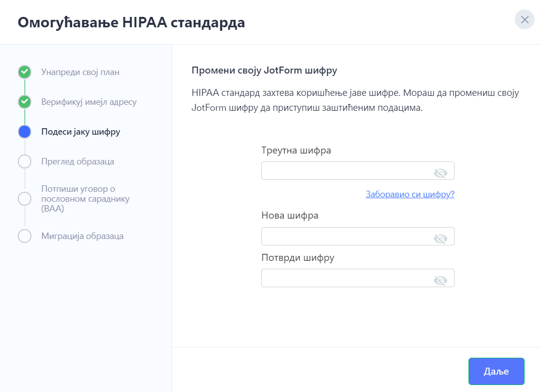This screenshot has width=541, height=392.
Task: Go to step Унапреди свој план
Action: pyautogui.click(x=80, y=72)
